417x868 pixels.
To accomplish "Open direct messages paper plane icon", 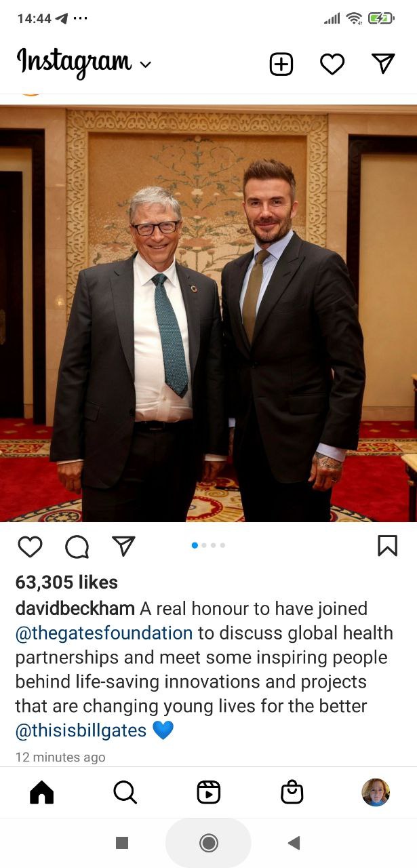I will click(383, 64).
